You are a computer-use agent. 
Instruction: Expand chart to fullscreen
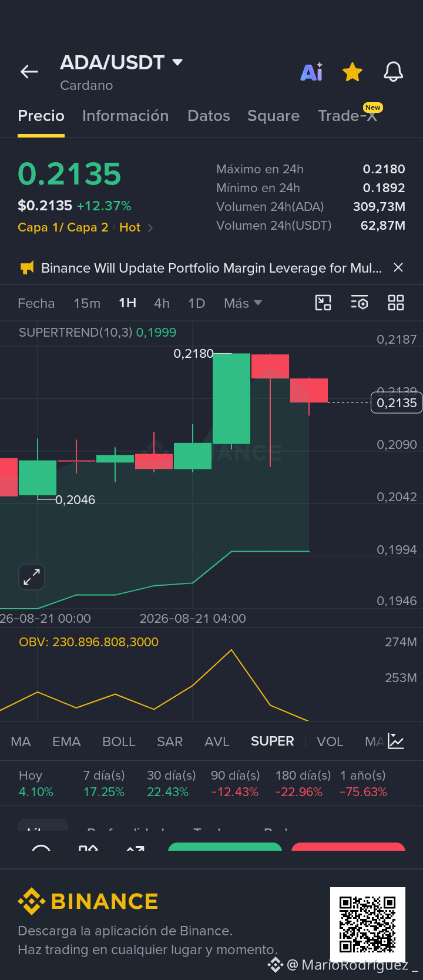point(32,577)
